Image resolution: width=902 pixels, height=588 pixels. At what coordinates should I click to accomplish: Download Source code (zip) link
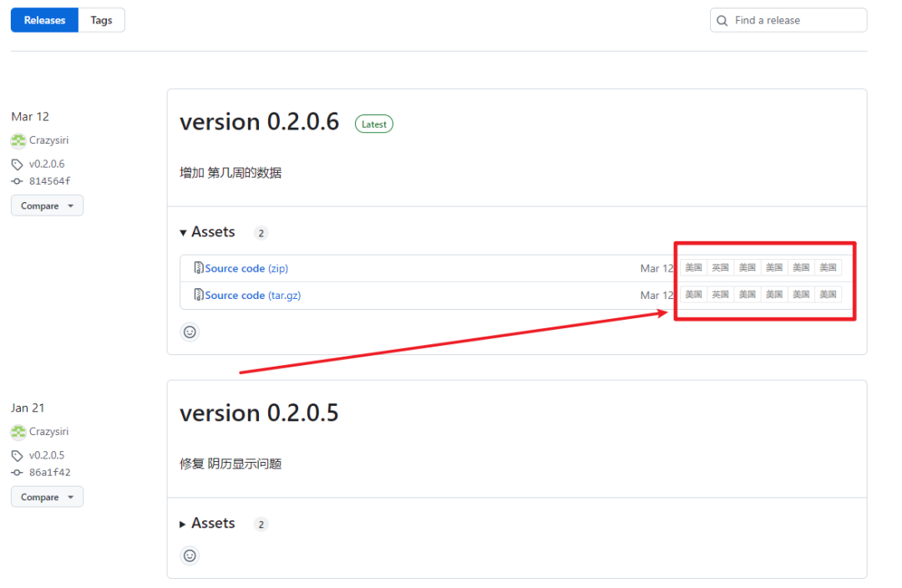pos(246,268)
